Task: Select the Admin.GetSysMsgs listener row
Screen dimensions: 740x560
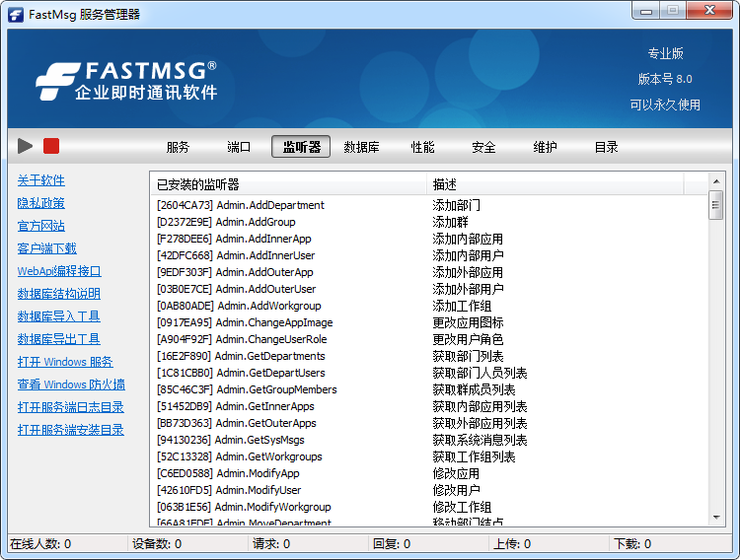Action: (428, 440)
